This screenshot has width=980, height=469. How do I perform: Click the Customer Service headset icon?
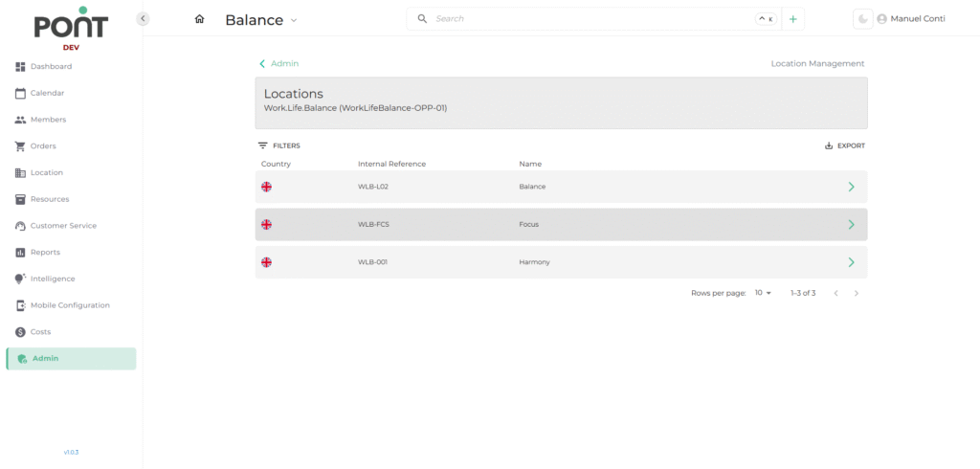click(21, 226)
